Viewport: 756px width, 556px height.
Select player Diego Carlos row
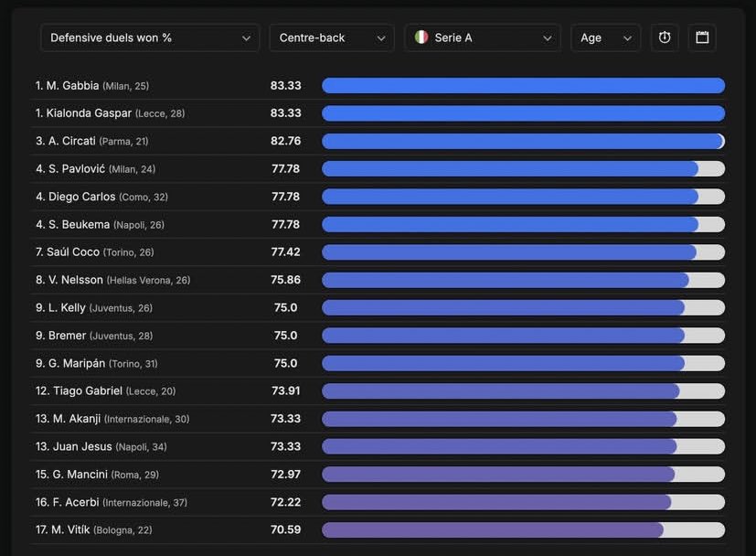coord(378,197)
